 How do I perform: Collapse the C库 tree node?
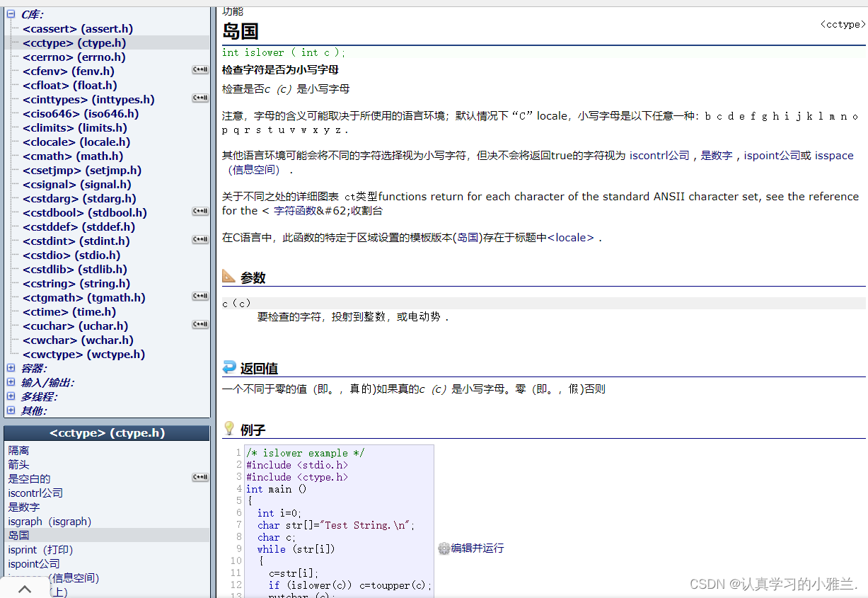coord(11,14)
